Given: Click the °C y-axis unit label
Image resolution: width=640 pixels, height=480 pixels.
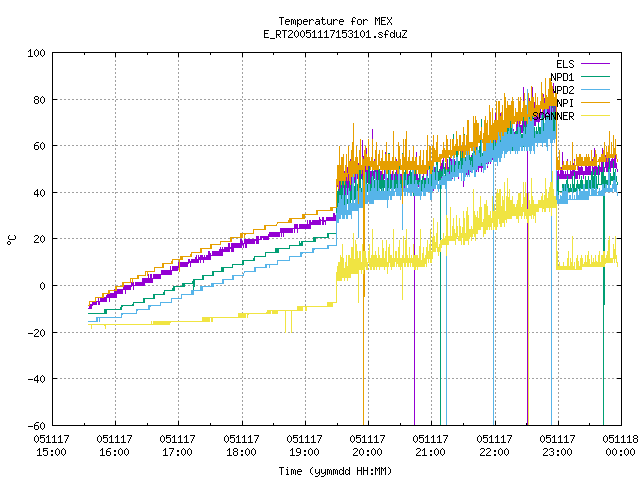Looking at the screenshot, I should [12, 240].
